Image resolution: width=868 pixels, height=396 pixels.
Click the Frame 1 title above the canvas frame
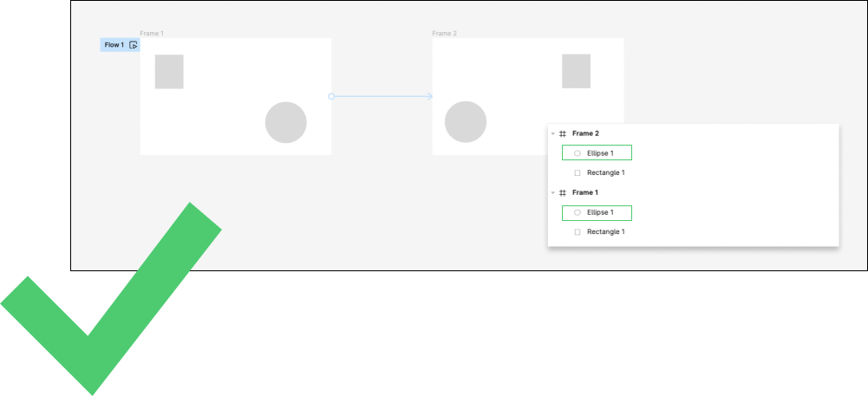[152, 34]
